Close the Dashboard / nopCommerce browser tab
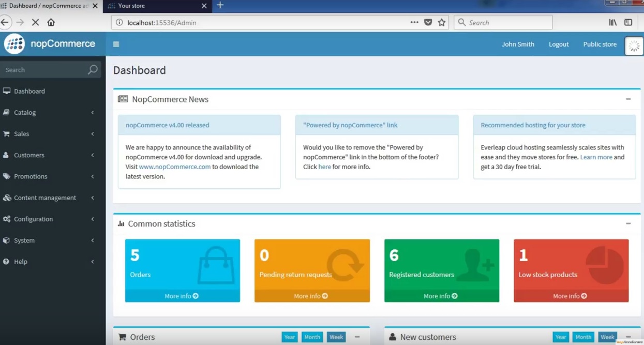Screen dimensions: 644x345 (x=95, y=6)
